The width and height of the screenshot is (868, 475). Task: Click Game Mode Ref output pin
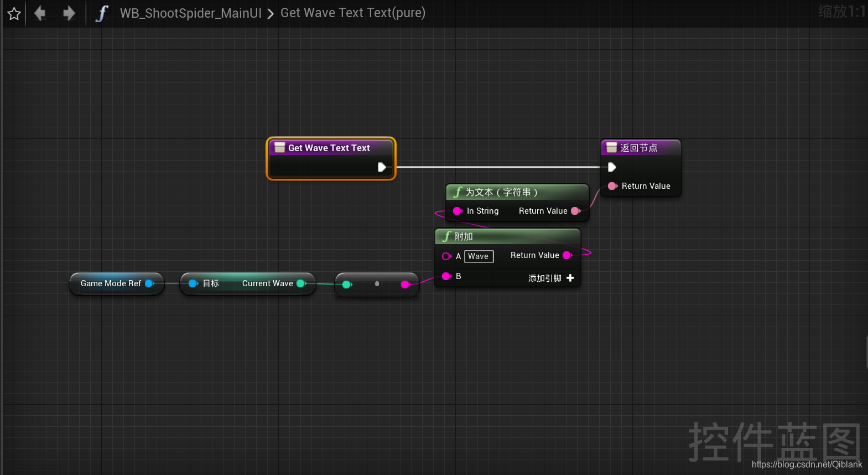(149, 283)
